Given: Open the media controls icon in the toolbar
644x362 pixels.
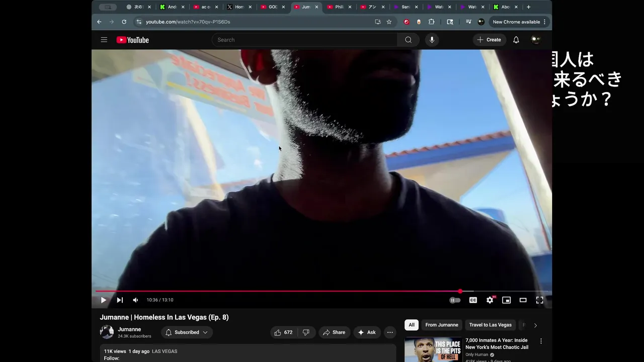Looking at the screenshot, I should click(x=468, y=22).
